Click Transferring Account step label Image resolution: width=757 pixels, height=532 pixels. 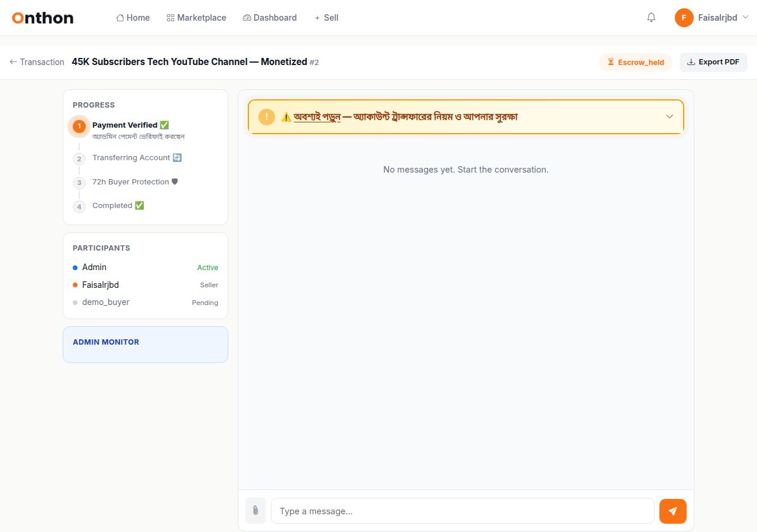(x=137, y=158)
